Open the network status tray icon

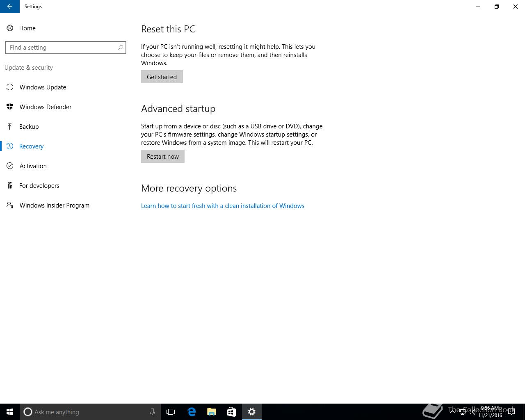[462, 412]
